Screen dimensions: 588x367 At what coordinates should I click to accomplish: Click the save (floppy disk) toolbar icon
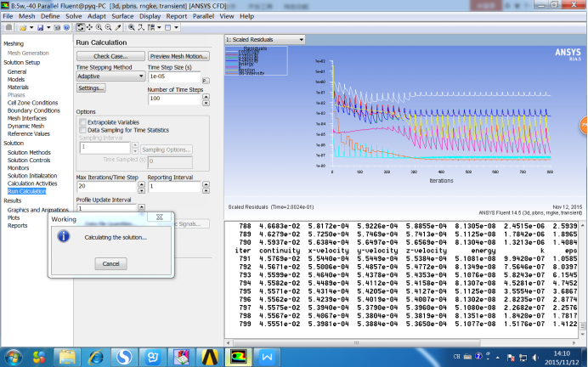click(40, 27)
